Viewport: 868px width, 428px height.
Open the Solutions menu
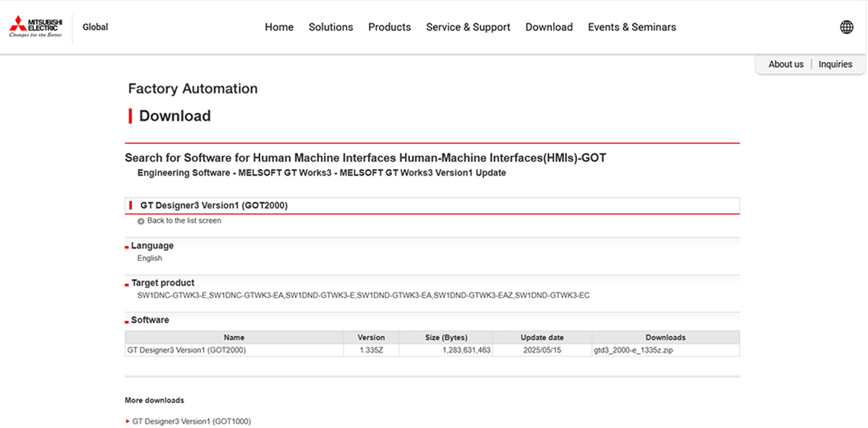(331, 27)
